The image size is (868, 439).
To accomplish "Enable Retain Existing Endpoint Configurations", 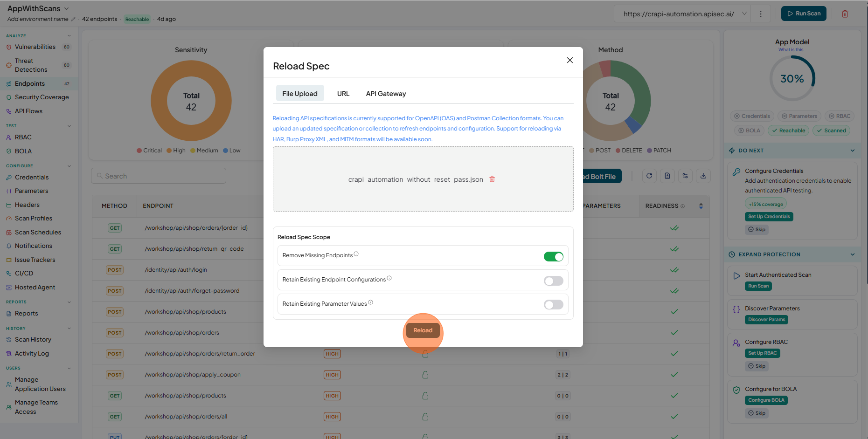I will [x=554, y=281].
